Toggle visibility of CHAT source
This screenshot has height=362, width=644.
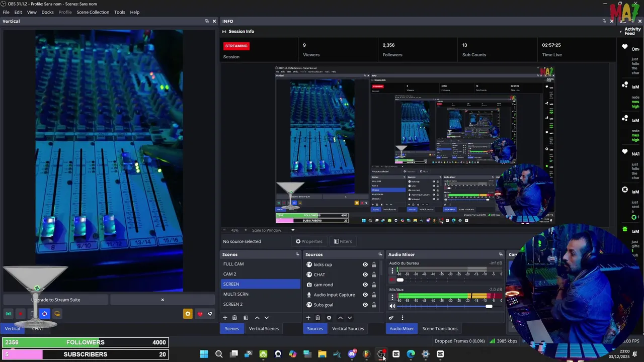[x=365, y=275]
